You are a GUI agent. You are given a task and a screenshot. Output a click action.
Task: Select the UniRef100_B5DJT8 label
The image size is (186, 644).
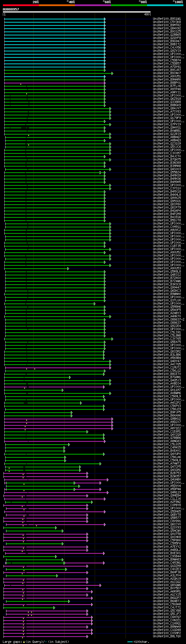pos(167,220)
